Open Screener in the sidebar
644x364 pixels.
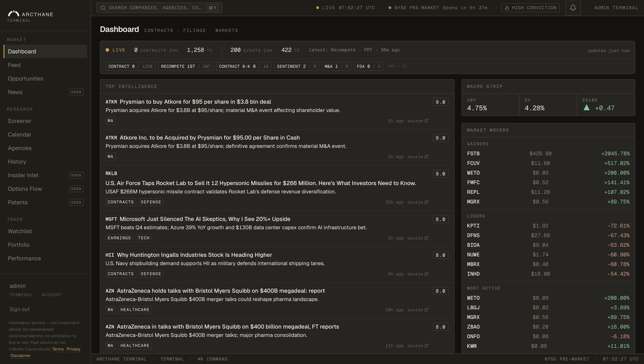click(45, 121)
